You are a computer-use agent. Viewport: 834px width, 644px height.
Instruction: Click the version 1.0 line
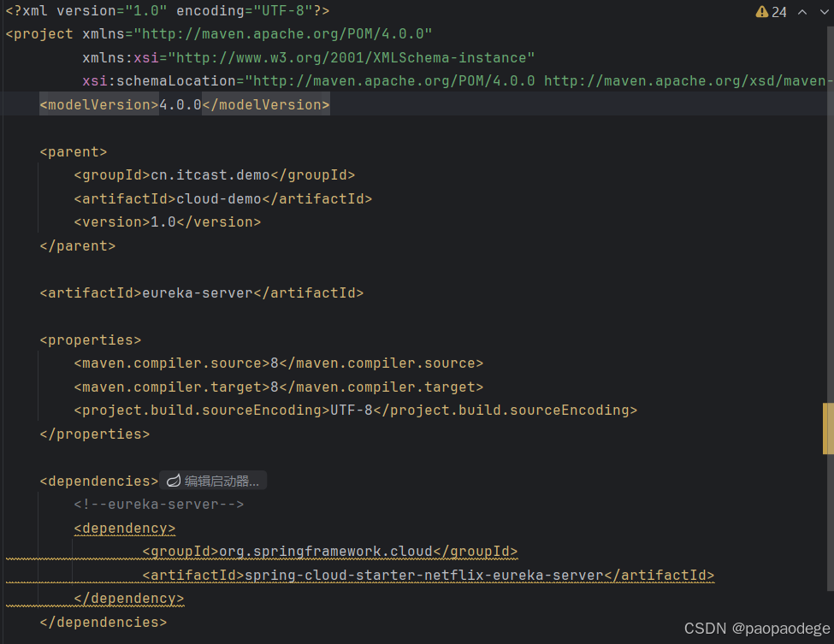click(x=168, y=222)
